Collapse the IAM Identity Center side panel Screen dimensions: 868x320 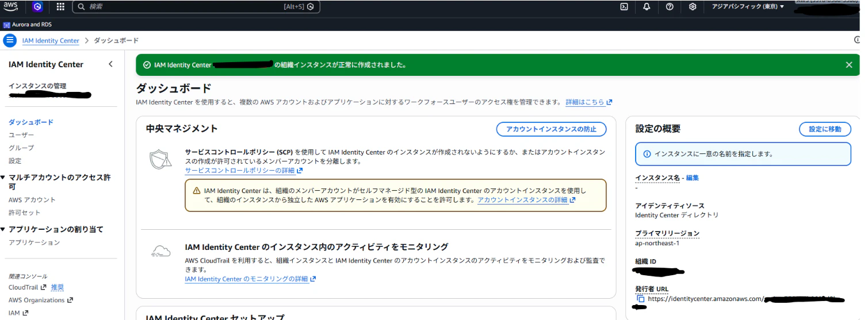click(x=110, y=64)
